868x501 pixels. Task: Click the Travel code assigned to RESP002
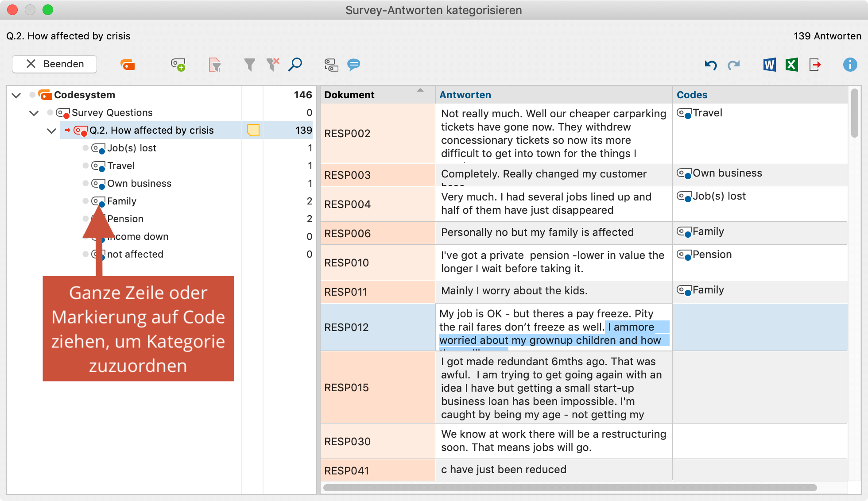[699, 113]
